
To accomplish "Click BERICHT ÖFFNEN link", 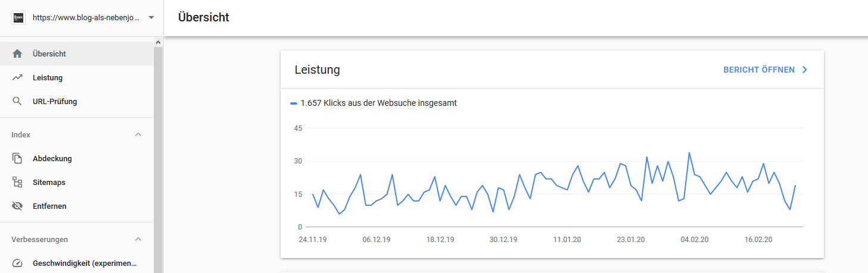I will pos(758,70).
